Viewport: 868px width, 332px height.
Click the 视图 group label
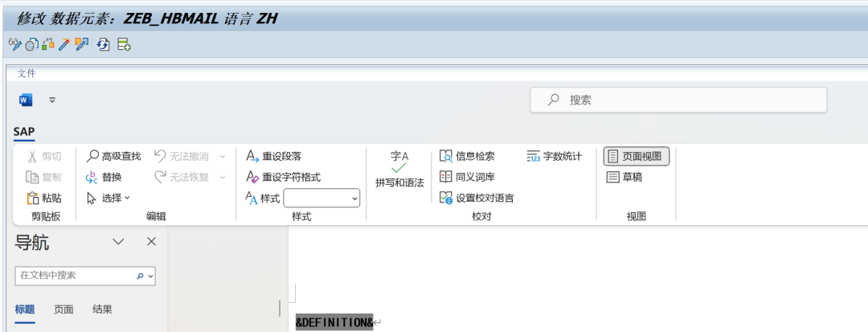(637, 217)
